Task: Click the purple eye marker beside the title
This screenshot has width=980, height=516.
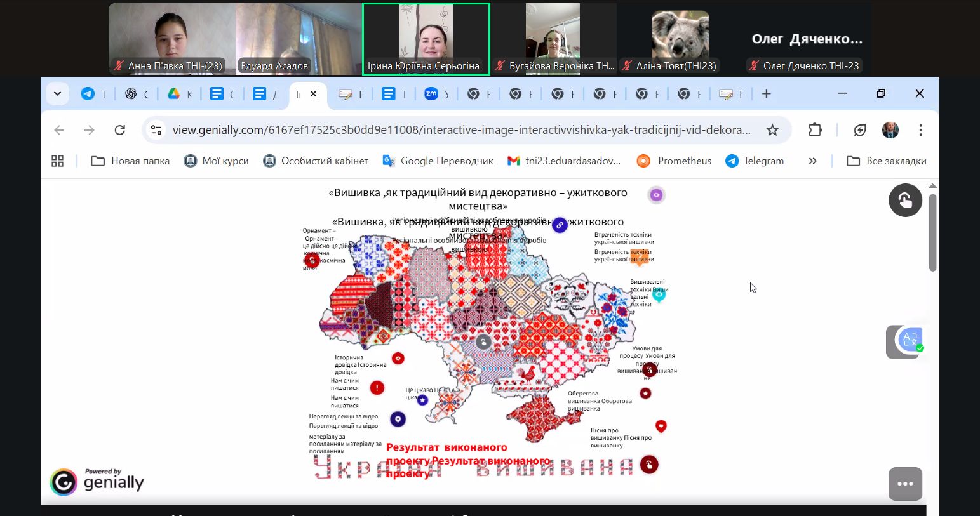Action: (x=656, y=195)
